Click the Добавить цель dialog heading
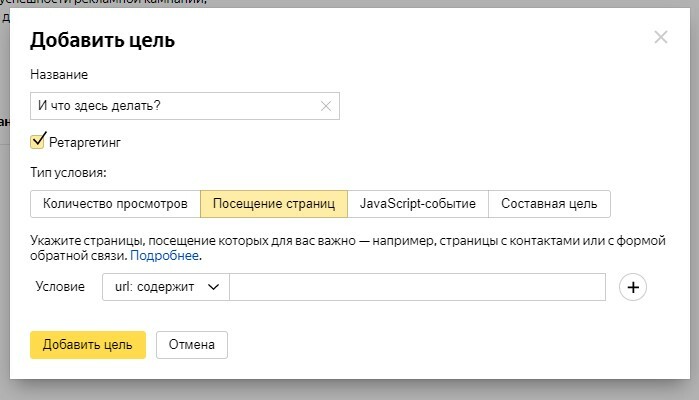The image size is (699, 400). tap(103, 41)
